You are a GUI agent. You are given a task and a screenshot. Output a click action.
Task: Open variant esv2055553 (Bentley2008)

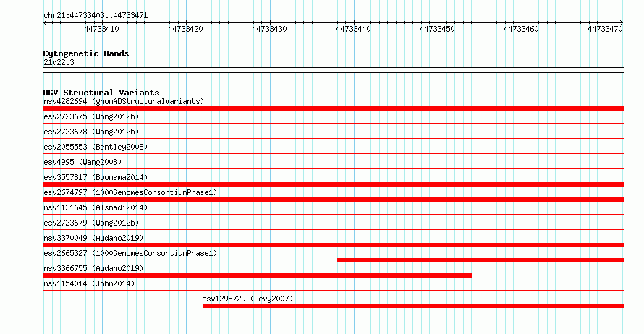point(96,147)
